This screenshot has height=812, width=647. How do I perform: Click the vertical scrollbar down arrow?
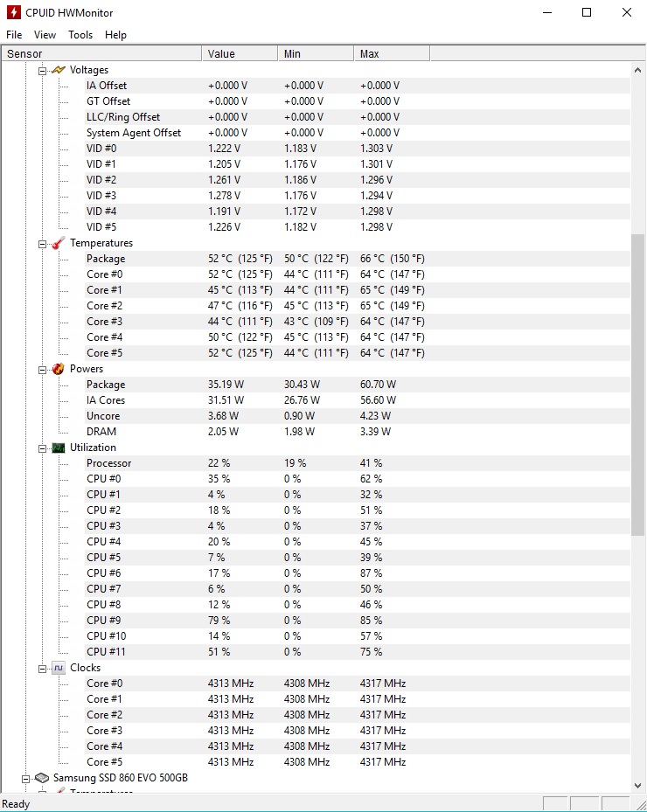(x=637, y=786)
